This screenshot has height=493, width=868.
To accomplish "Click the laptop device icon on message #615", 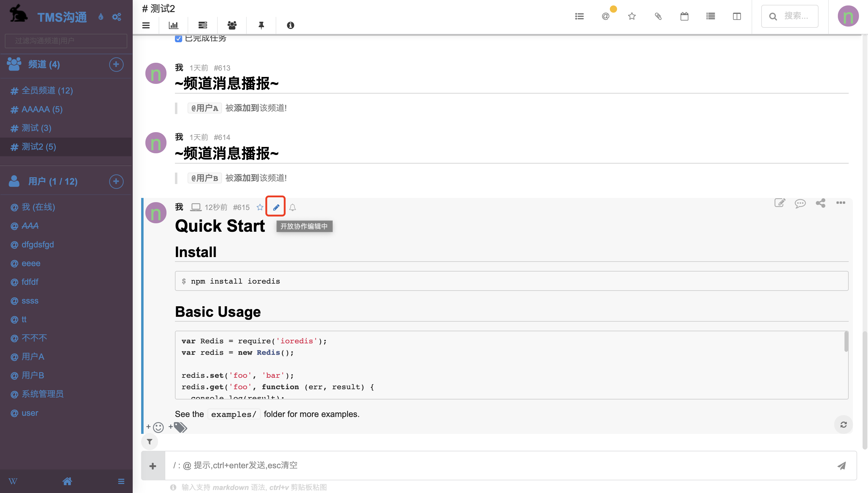I will click(196, 207).
